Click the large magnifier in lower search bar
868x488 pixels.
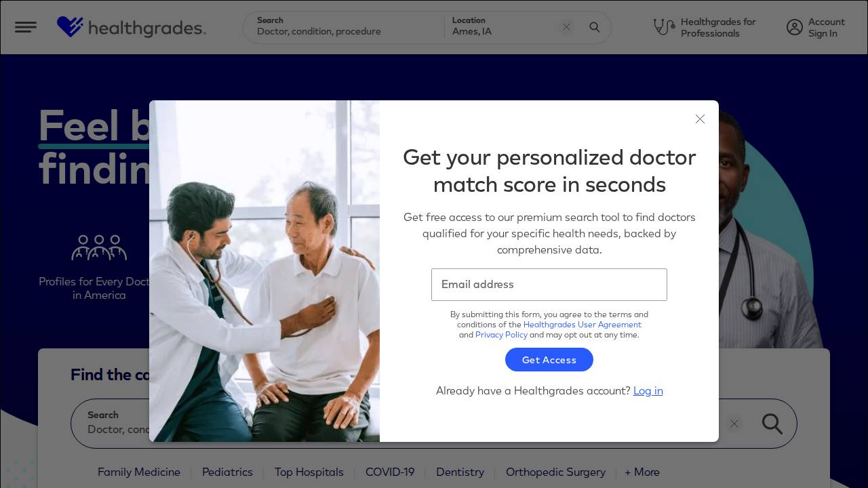click(772, 424)
